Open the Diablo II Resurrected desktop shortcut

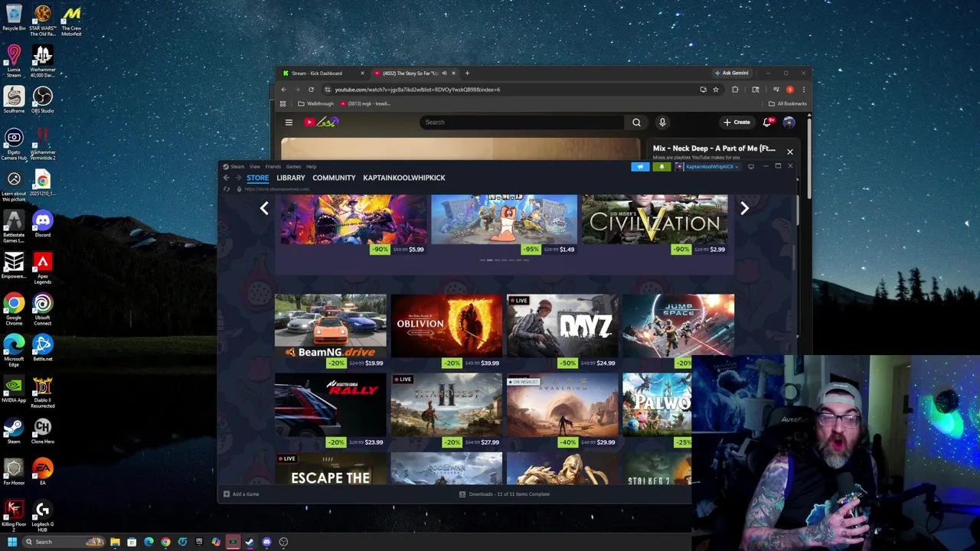(42, 392)
